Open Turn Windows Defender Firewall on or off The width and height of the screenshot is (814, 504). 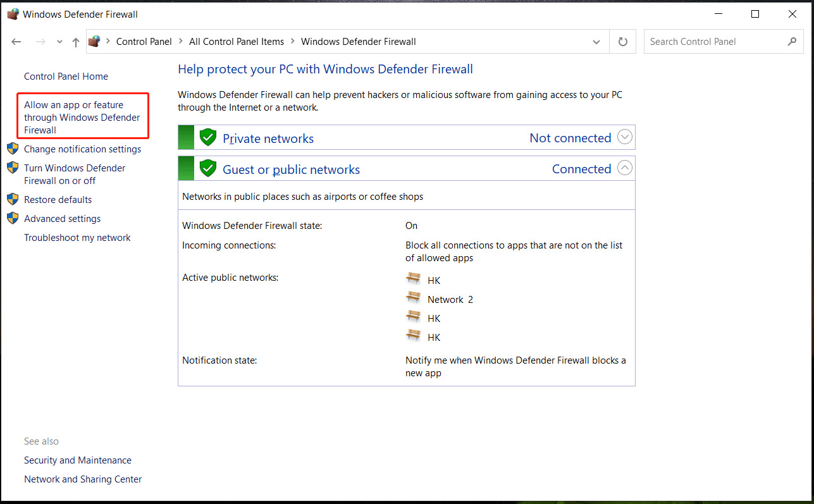[75, 175]
